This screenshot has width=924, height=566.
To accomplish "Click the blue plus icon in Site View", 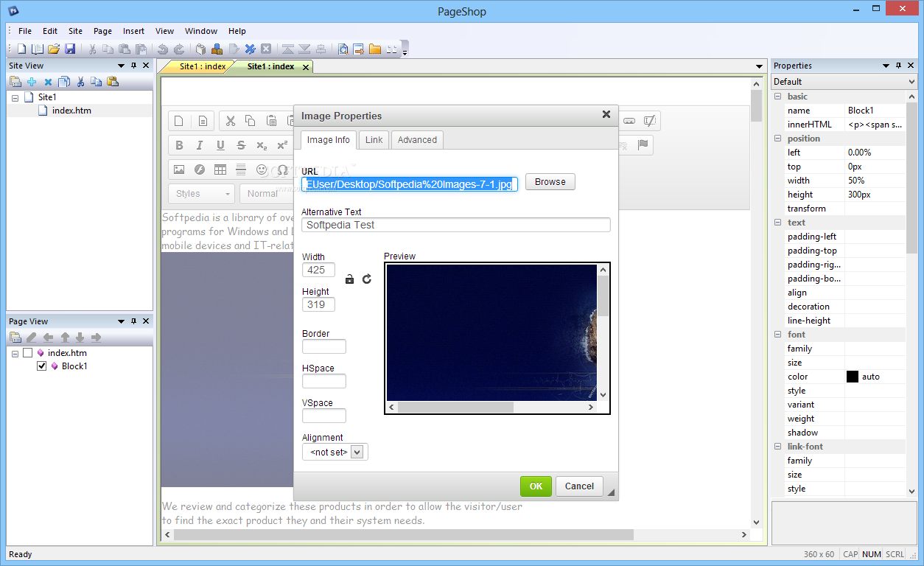I will [x=32, y=82].
